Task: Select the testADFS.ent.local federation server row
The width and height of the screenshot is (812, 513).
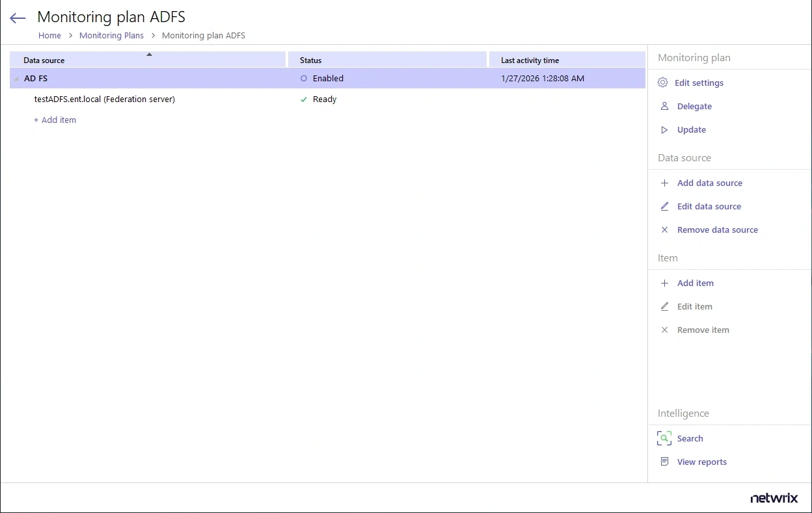Action: [x=104, y=99]
